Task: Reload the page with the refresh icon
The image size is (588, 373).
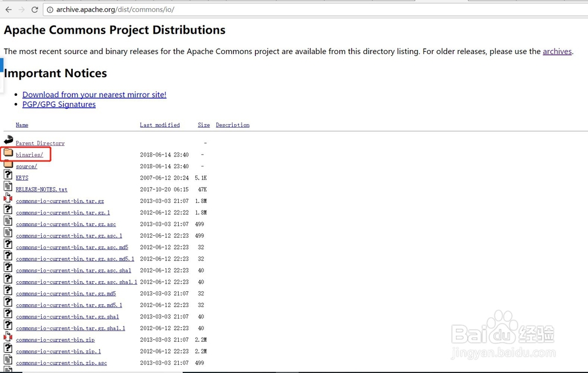Action: point(35,9)
